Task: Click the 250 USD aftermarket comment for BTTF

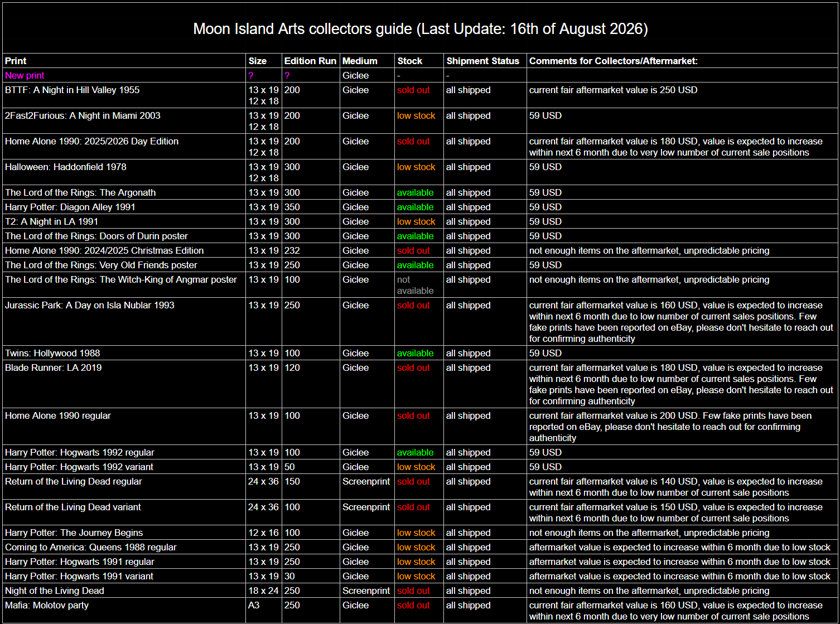Action: 613,90
